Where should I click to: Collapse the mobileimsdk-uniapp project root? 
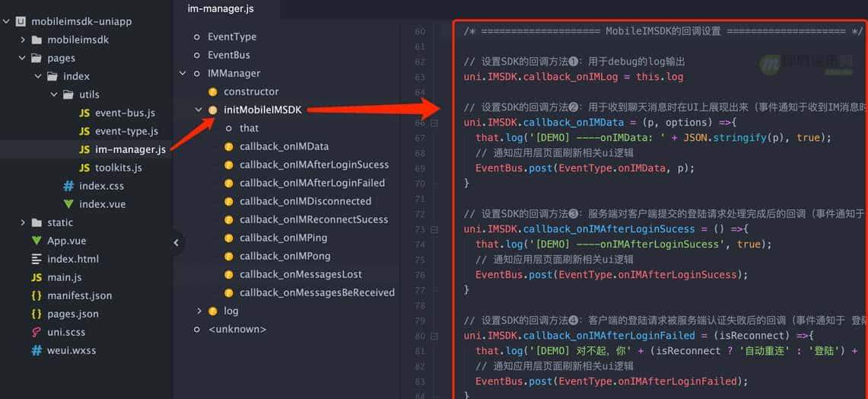[6, 21]
